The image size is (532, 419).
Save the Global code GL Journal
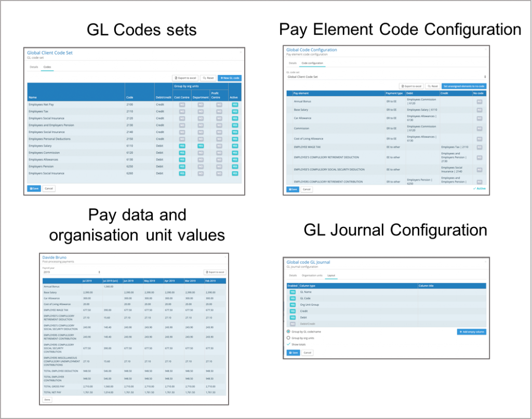coord(293,353)
